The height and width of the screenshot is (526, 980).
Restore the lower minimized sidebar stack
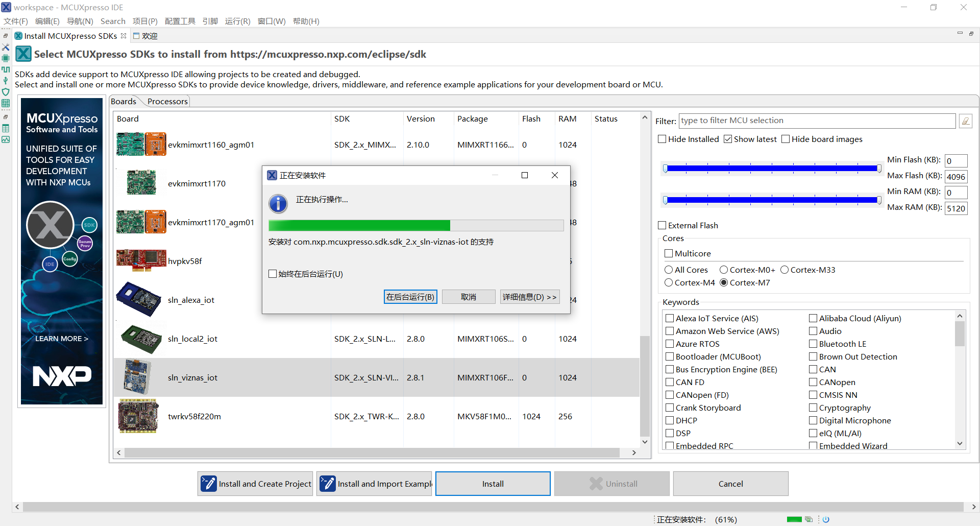click(6, 117)
